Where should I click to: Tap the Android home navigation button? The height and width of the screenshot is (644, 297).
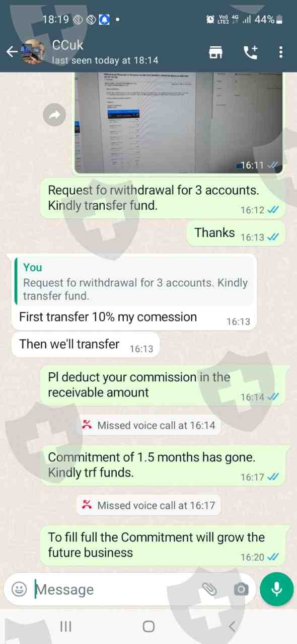pyautogui.click(x=148, y=626)
